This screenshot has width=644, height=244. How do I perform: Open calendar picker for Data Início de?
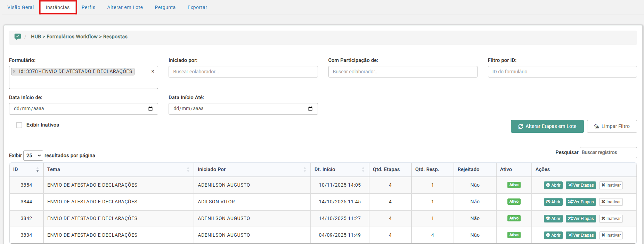[150, 109]
